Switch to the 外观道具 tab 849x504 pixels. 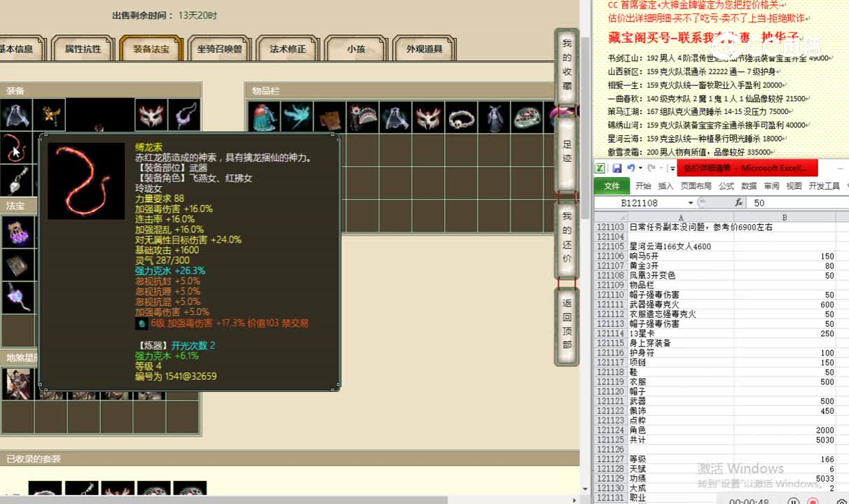(x=424, y=49)
